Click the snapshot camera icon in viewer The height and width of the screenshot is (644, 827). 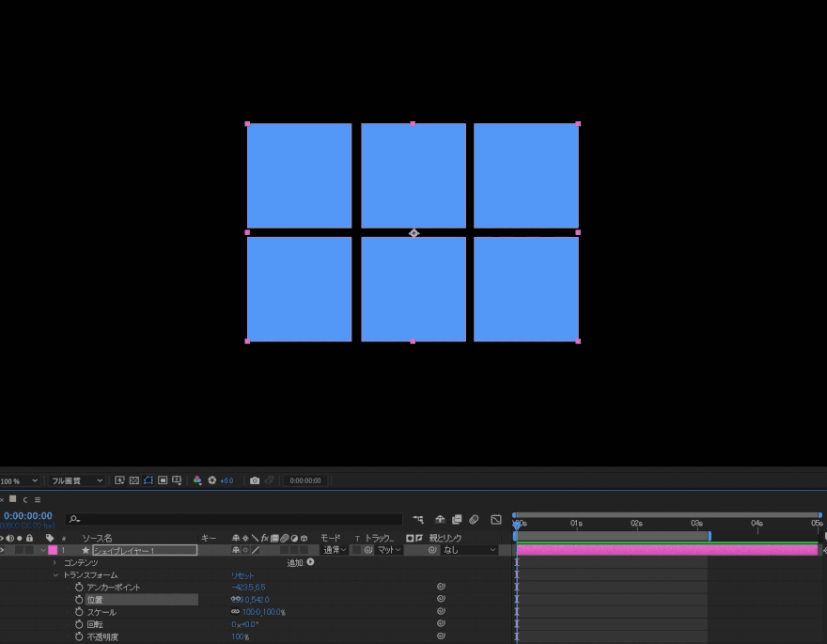click(255, 480)
